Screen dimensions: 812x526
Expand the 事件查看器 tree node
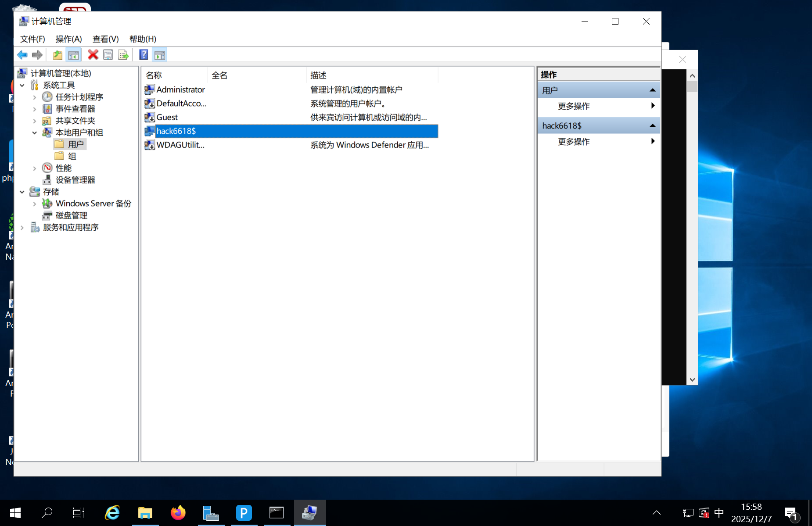point(35,109)
